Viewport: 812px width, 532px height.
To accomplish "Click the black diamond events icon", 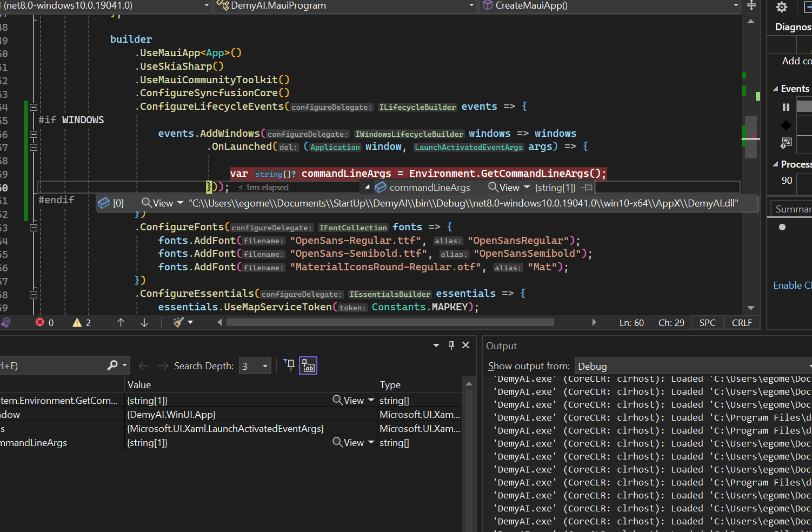I will pyautogui.click(x=786, y=125).
